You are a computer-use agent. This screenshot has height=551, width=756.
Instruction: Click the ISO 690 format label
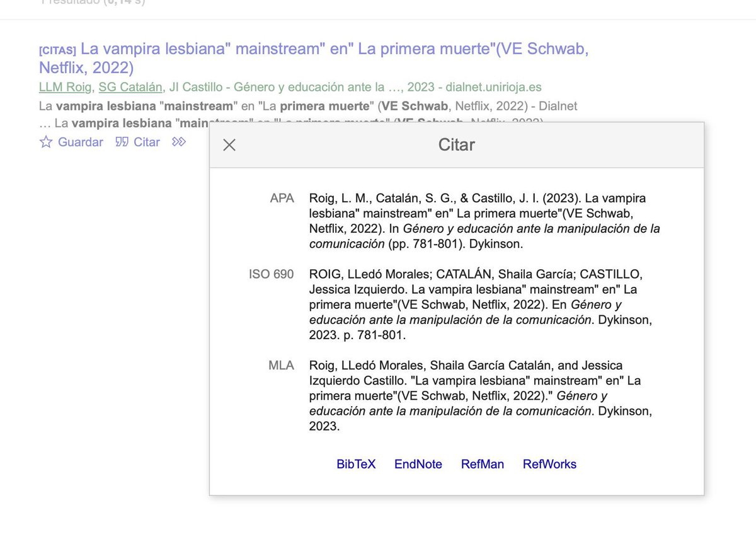pyautogui.click(x=272, y=274)
